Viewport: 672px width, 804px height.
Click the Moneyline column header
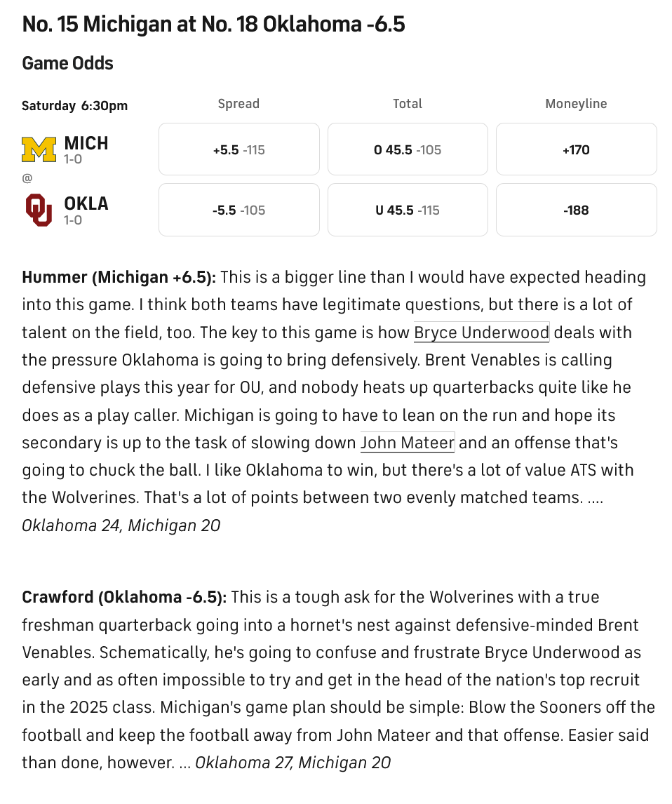click(576, 104)
